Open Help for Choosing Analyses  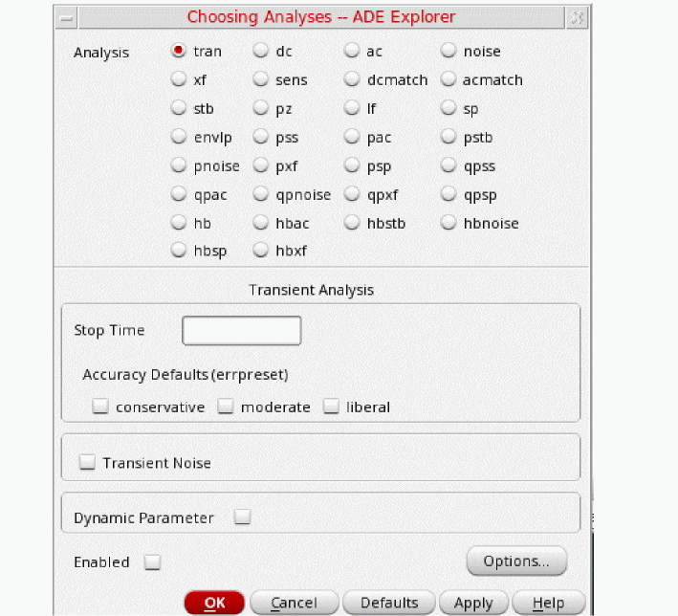pos(548,603)
